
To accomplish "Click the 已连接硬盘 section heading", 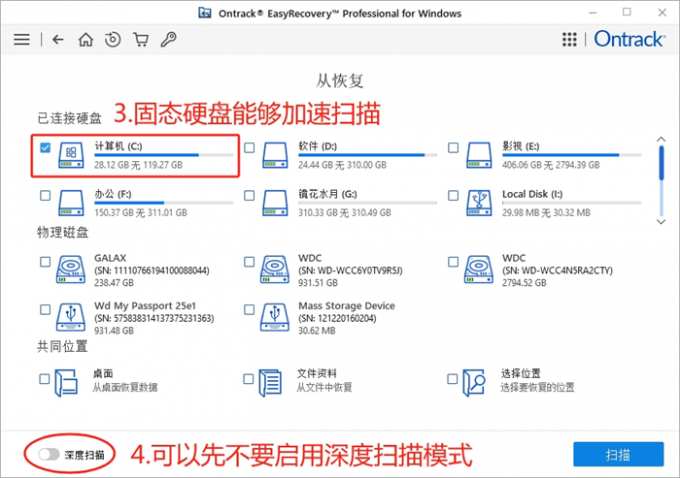I will (69, 118).
